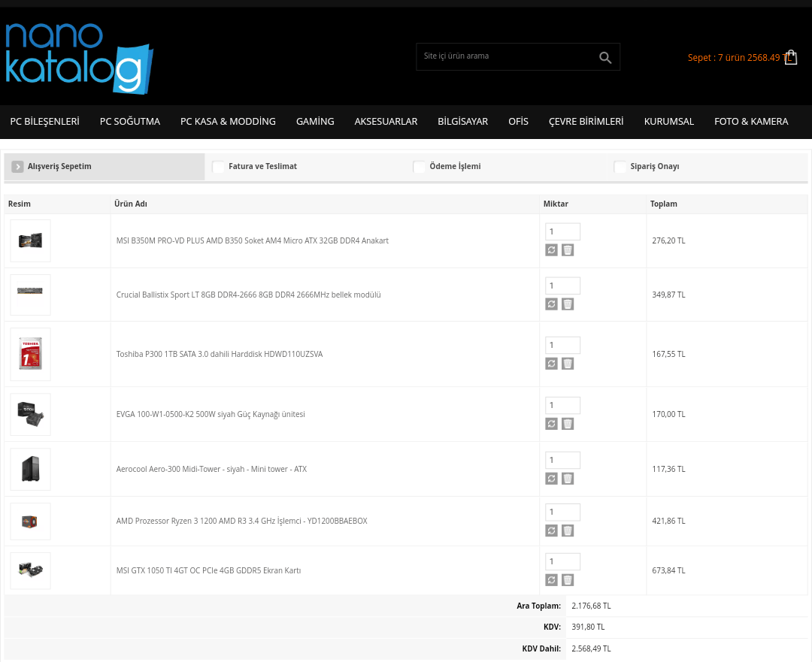Open AKSESUARLAR menu

[x=386, y=122]
